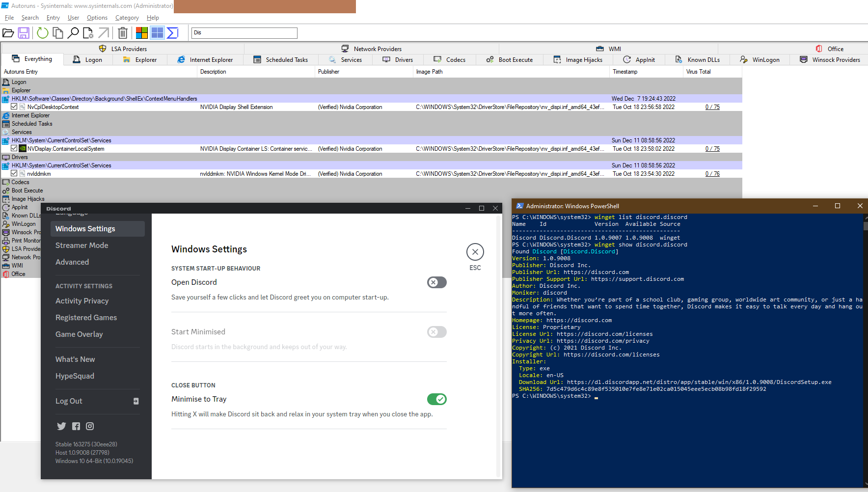
Task: Enable the Open Discord start-up toggle
Action: tap(436, 282)
